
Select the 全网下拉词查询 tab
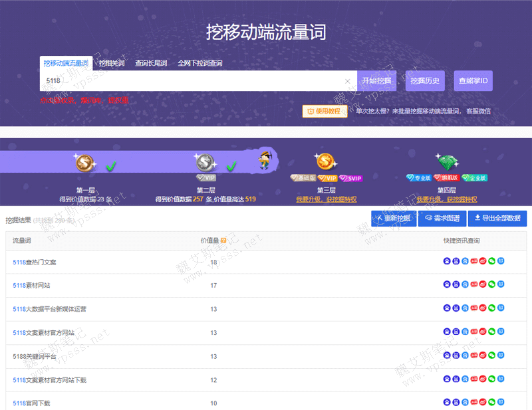(x=199, y=63)
